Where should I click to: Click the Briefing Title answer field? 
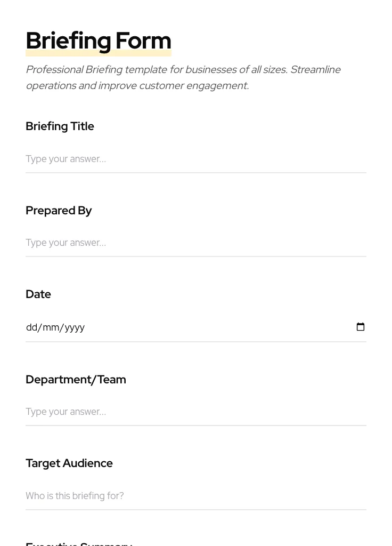(x=195, y=159)
